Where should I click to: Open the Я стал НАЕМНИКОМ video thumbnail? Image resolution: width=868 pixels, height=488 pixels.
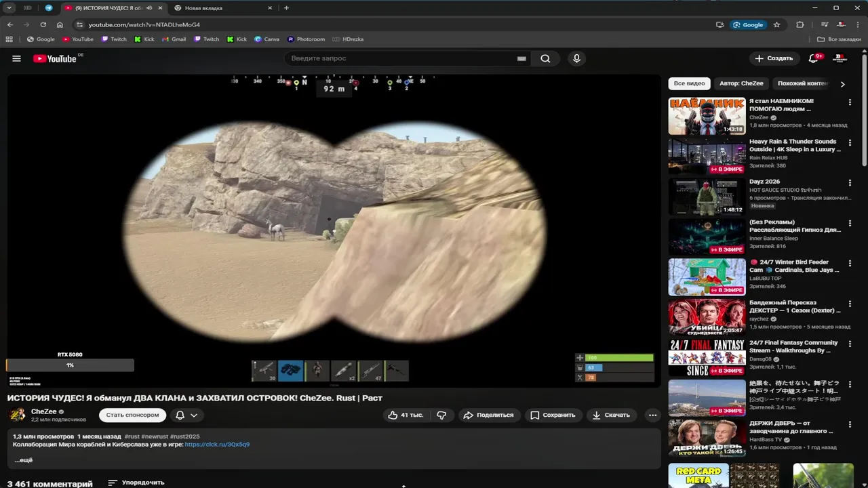click(x=707, y=116)
